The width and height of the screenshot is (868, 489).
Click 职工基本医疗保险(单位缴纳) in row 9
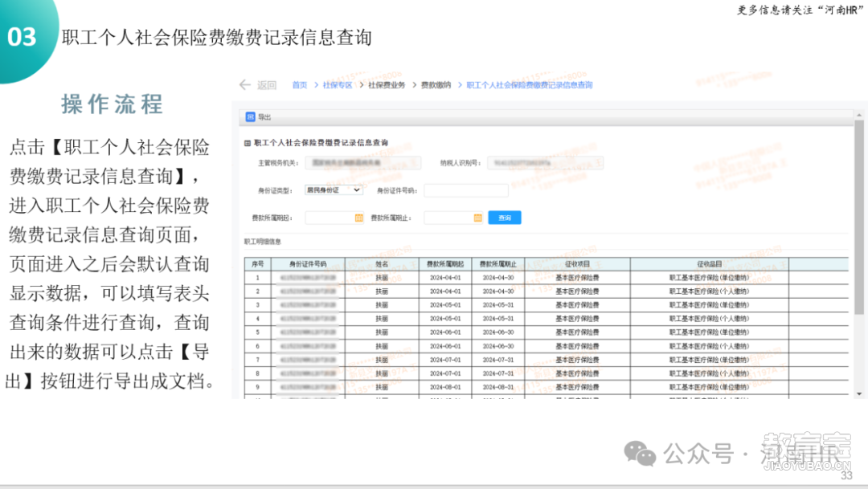(x=709, y=387)
